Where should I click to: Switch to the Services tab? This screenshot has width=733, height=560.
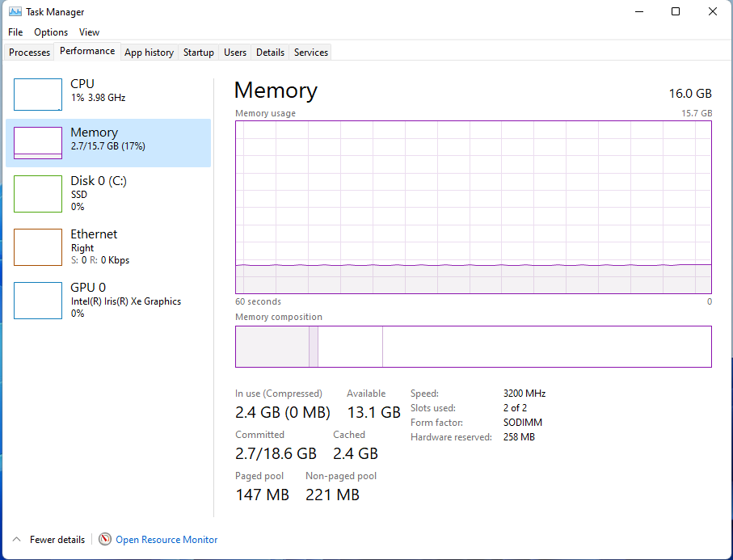pyautogui.click(x=311, y=53)
